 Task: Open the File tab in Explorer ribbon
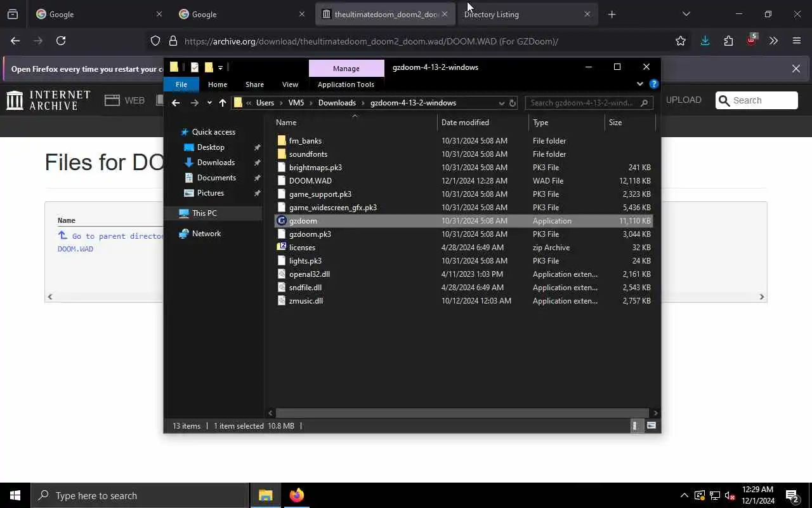181,84
